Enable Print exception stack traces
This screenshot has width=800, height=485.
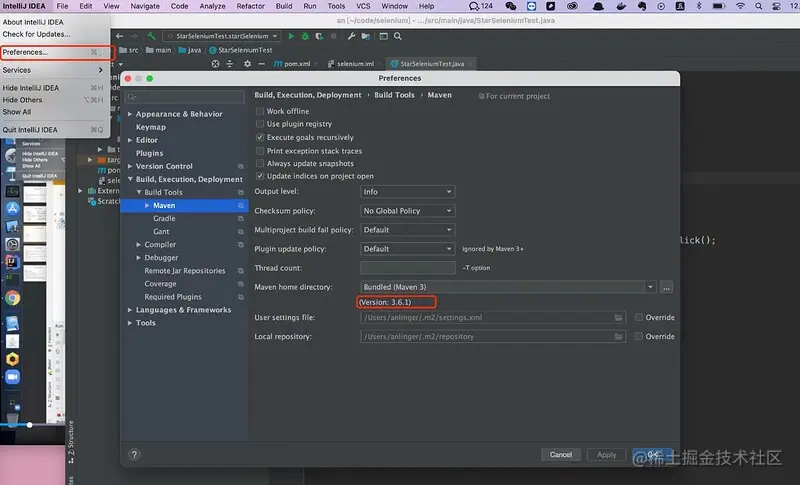[x=260, y=151]
